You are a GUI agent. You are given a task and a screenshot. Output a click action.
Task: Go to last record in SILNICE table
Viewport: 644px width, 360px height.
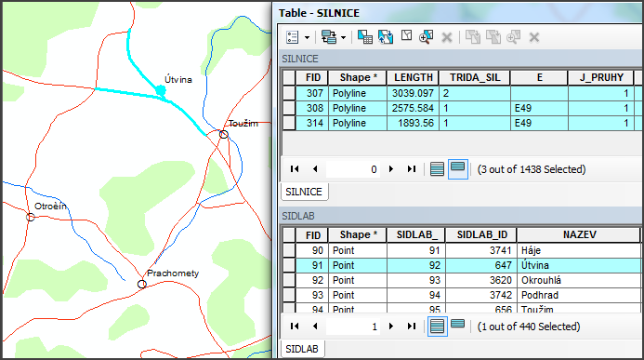[412, 169]
